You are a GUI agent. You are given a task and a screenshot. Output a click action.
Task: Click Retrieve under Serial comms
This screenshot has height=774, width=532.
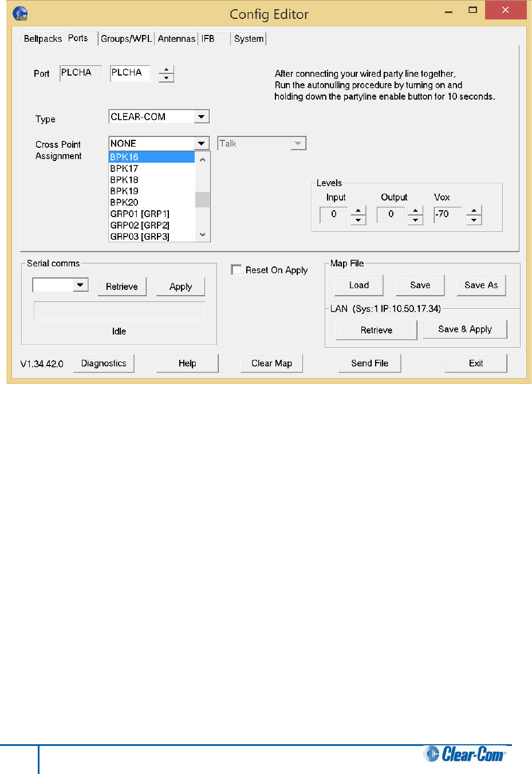(x=122, y=286)
